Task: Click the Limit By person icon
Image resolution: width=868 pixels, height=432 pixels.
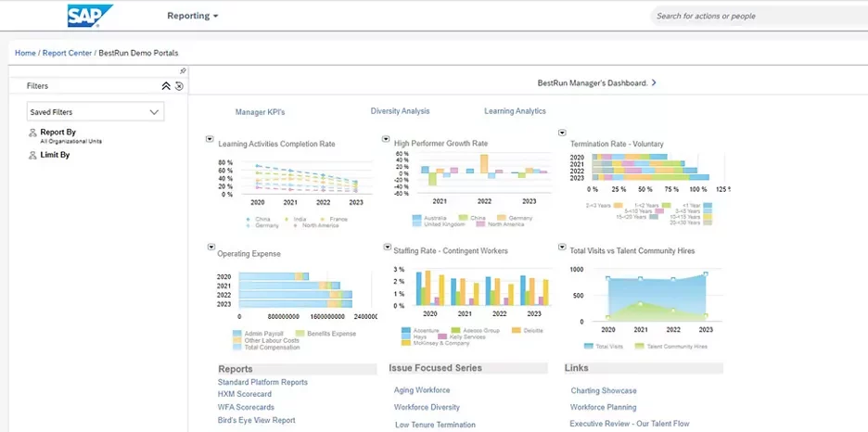Action: pos(32,156)
